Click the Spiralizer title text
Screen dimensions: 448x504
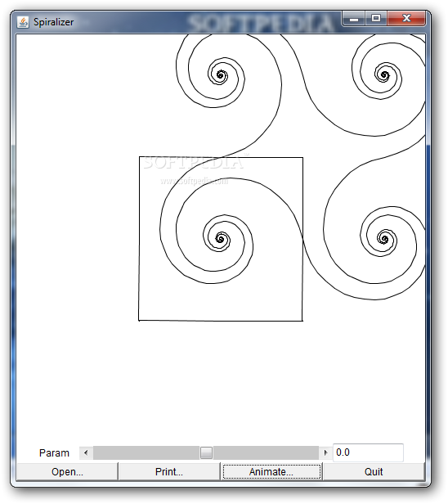coord(54,22)
